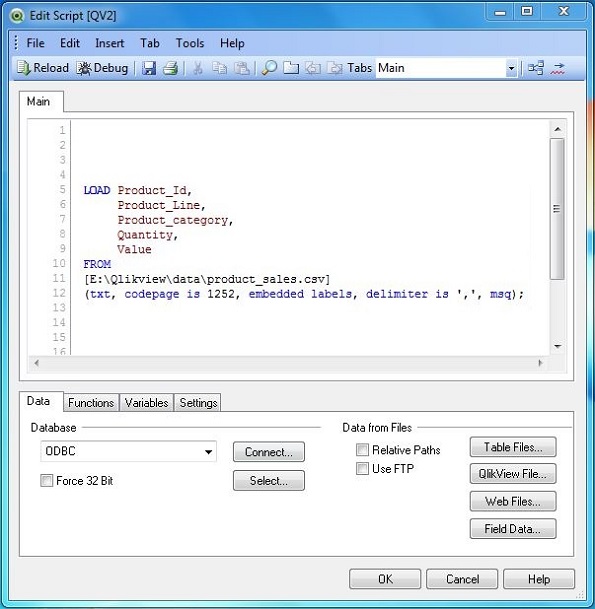595x609 pixels.
Task: Open Table Files... dialog
Action: (513, 447)
